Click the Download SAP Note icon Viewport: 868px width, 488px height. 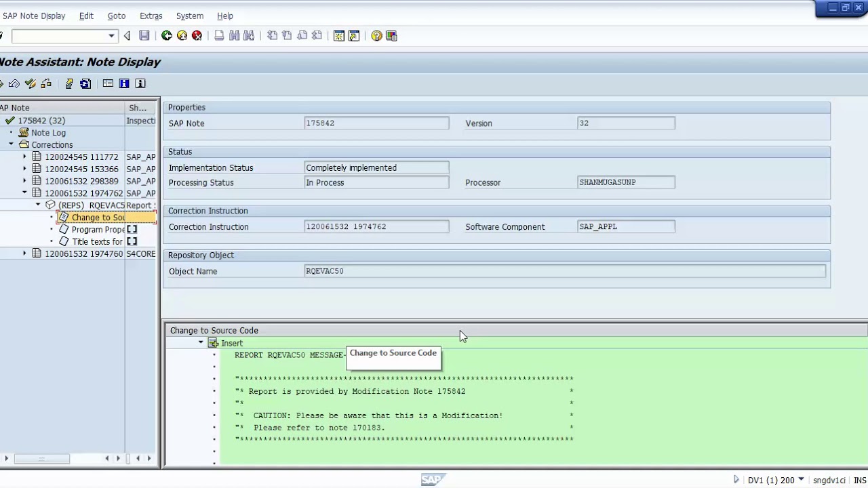(x=69, y=83)
